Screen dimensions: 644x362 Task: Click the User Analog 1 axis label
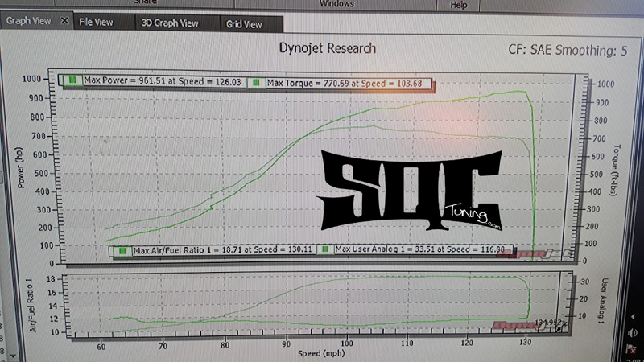[603, 300]
